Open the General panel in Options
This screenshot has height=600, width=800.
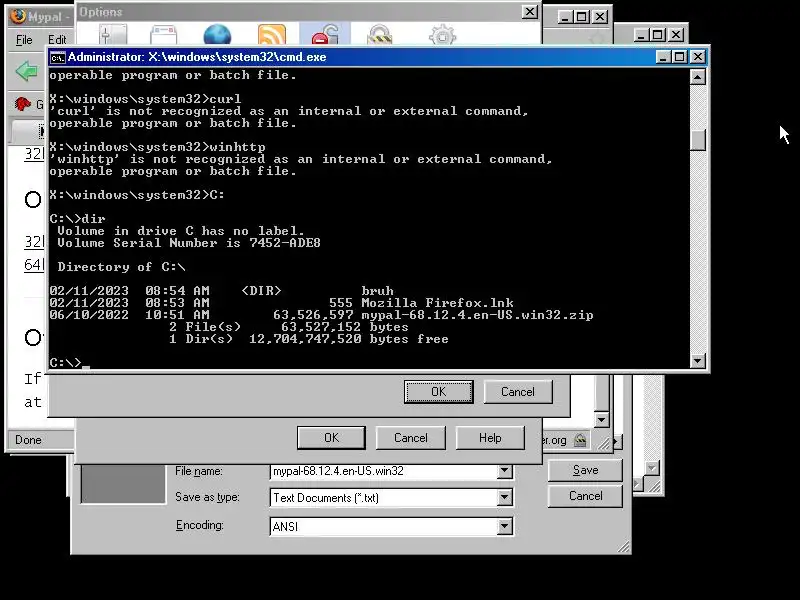[x=113, y=35]
